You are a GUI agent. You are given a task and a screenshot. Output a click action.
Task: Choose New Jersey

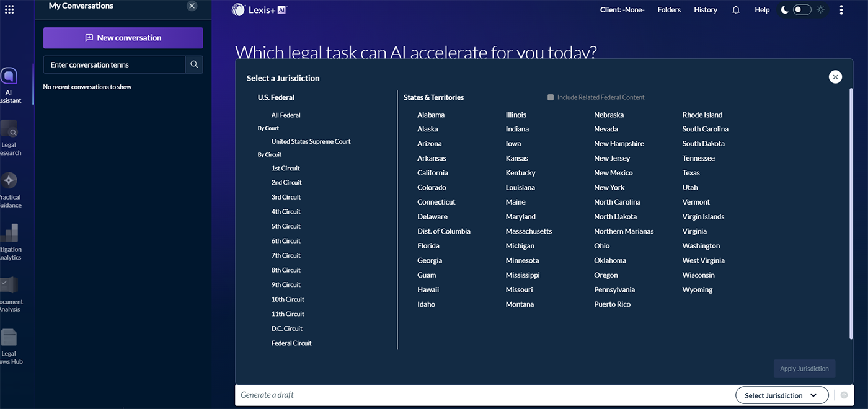pyautogui.click(x=612, y=159)
